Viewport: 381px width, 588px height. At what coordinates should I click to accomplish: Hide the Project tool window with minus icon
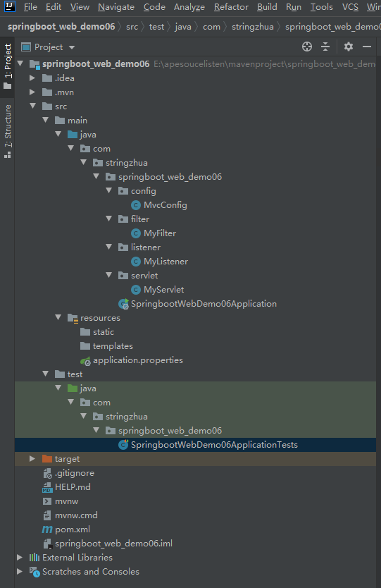coord(367,47)
